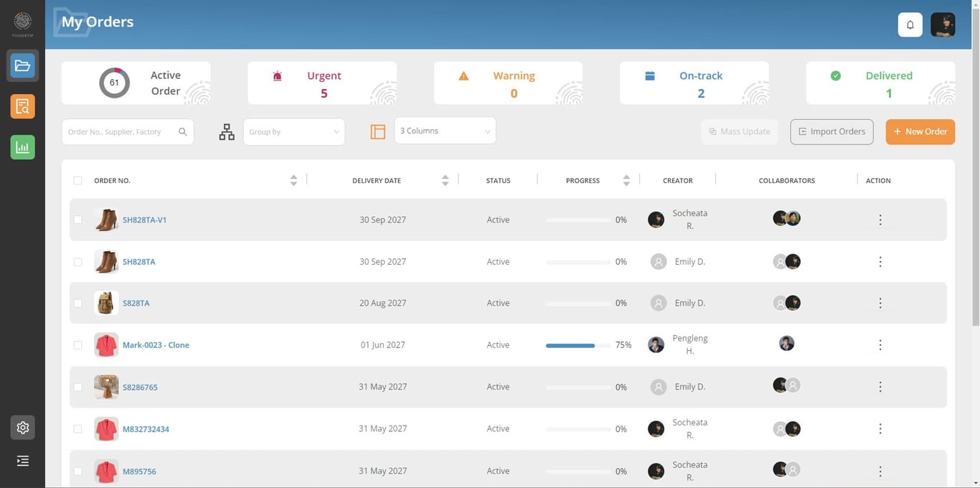
Task: Open the 3 Columns dropdown
Action: [x=445, y=131]
